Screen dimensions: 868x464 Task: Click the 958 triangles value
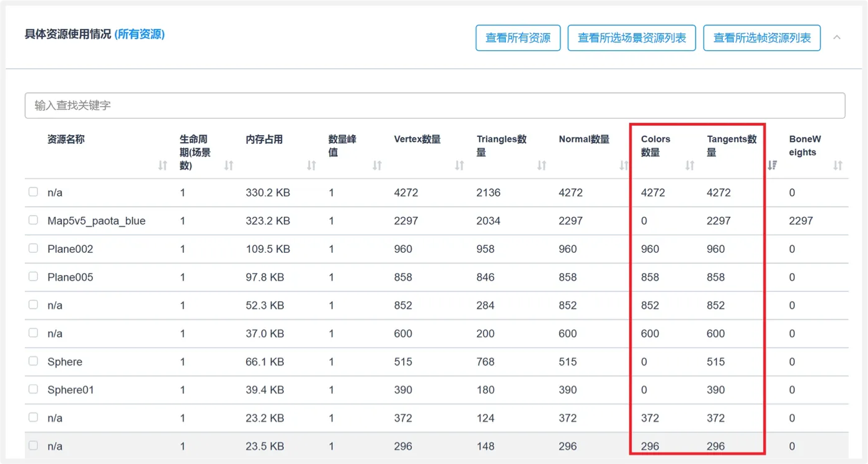tap(485, 249)
